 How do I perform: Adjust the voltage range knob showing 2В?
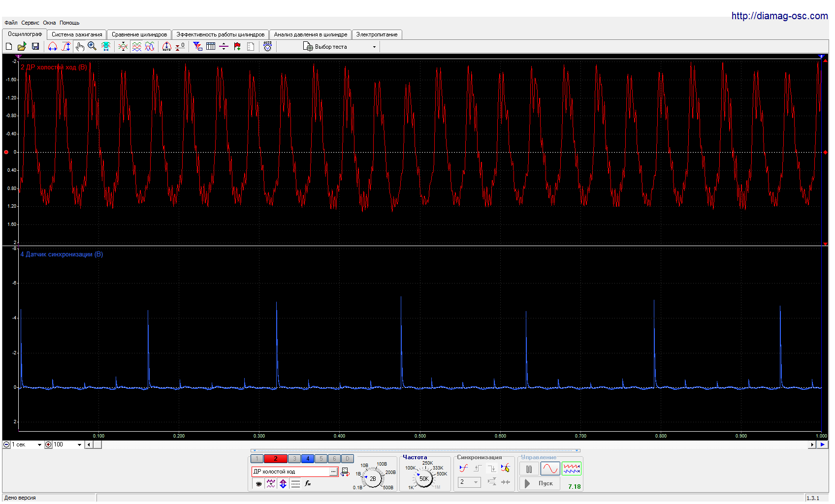(x=373, y=478)
